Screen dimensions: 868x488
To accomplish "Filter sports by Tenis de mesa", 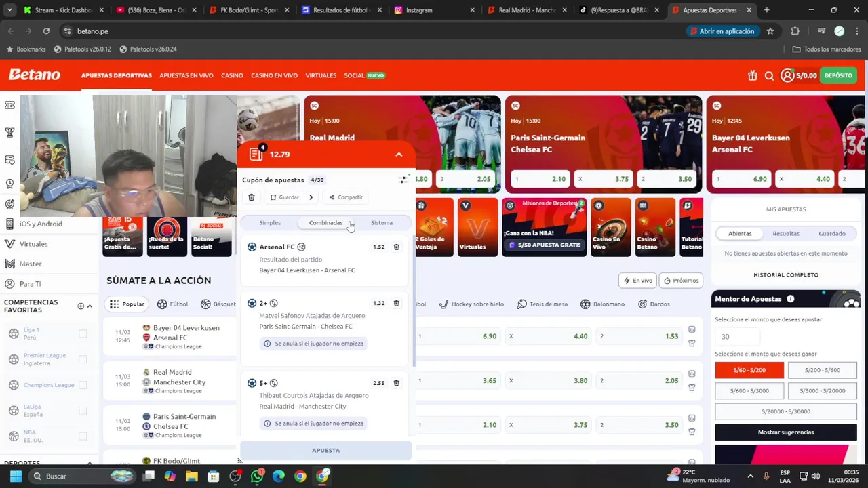I will (x=542, y=304).
